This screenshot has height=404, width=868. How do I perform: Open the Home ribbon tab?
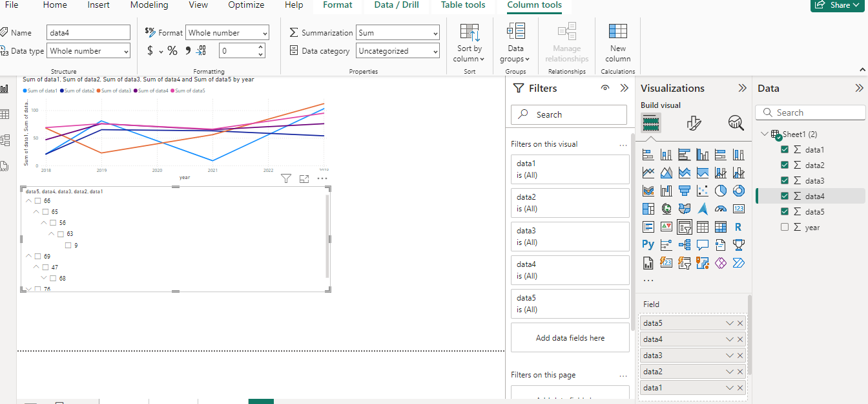click(x=55, y=5)
